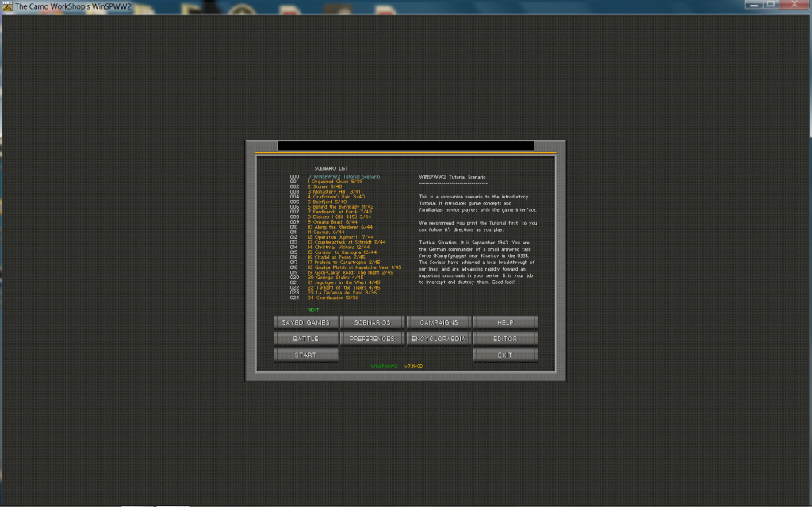Screen dimensions: 812x507
Task: Pick scenario 5 Beisfjord 5/40
Action: point(327,202)
